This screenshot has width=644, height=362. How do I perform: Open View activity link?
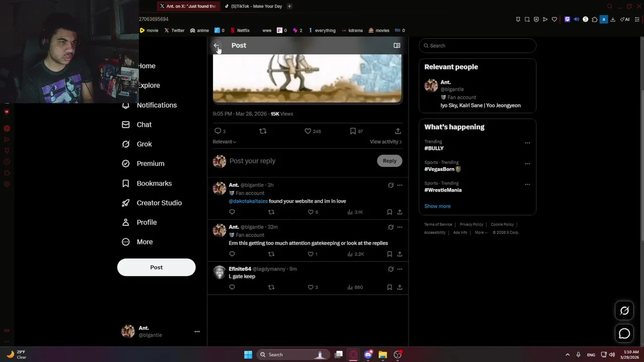(386, 142)
